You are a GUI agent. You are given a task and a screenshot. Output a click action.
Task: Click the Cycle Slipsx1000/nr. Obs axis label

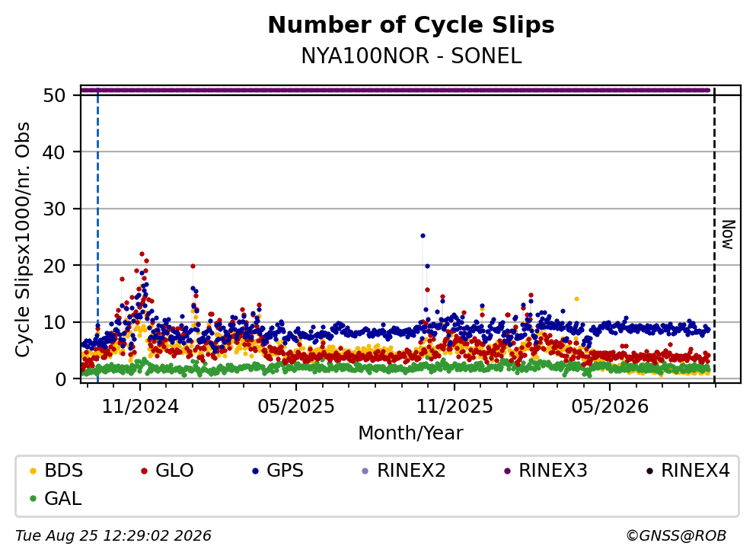pyautogui.click(x=22, y=240)
